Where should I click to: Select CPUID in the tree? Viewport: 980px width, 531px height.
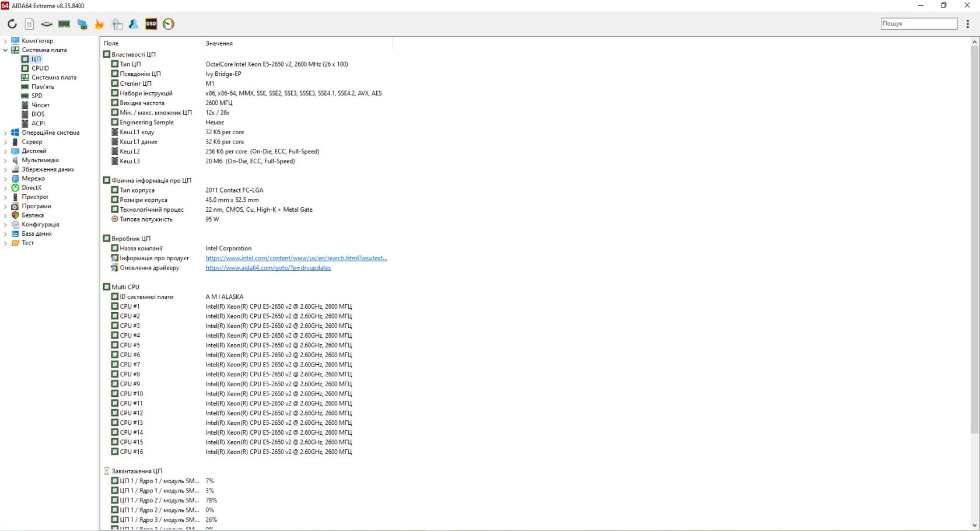click(40, 68)
